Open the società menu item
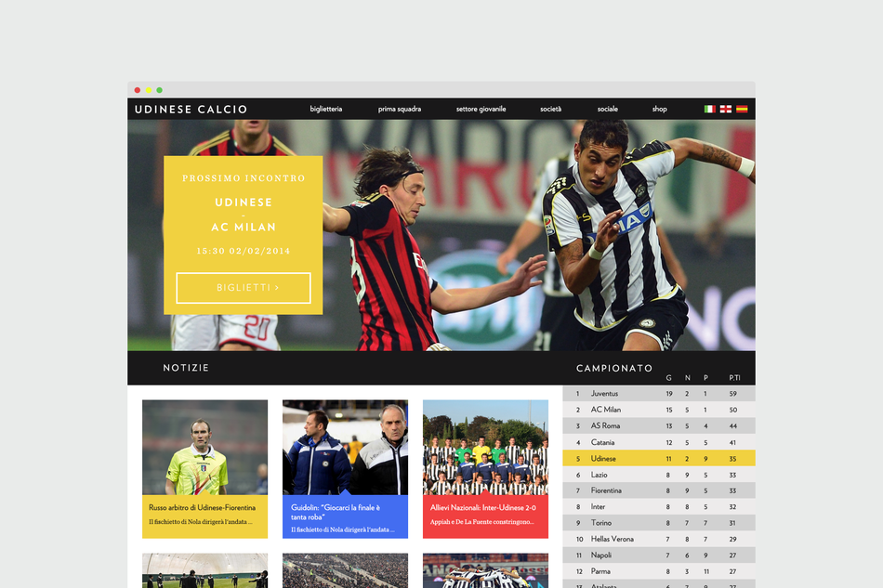Screen dimensions: 883x588 pos(551,110)
